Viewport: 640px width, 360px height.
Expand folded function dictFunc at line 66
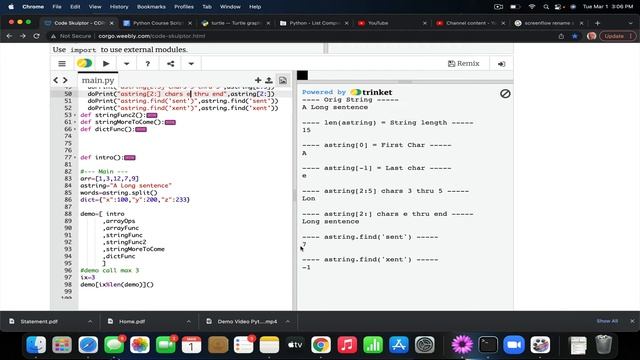coord(75,129)
